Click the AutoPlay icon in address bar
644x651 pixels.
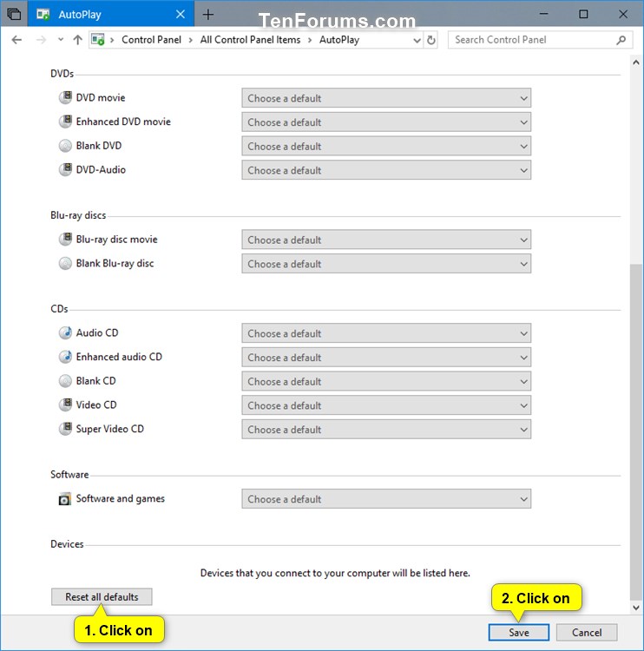[x=97, y=40]
